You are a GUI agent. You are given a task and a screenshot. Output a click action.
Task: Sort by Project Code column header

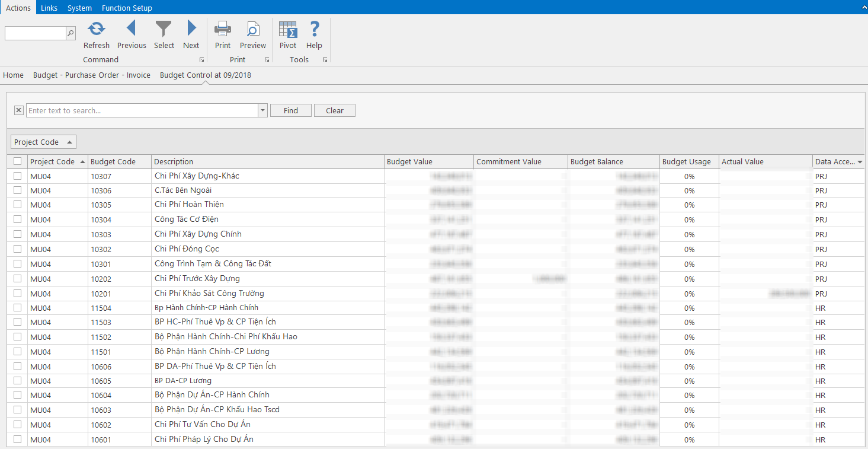[x=57, y=161]
